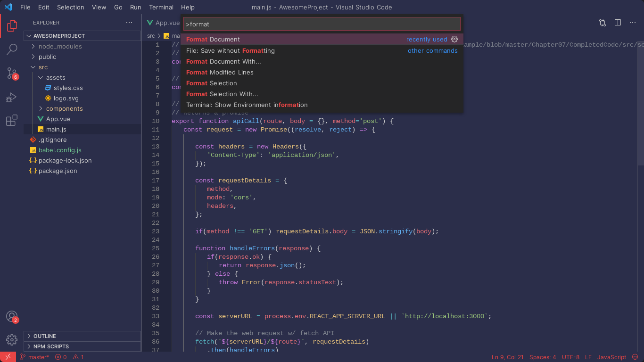Change encoding via UTF-8 status item
This screenshot has width=644, height=362.
570,357
